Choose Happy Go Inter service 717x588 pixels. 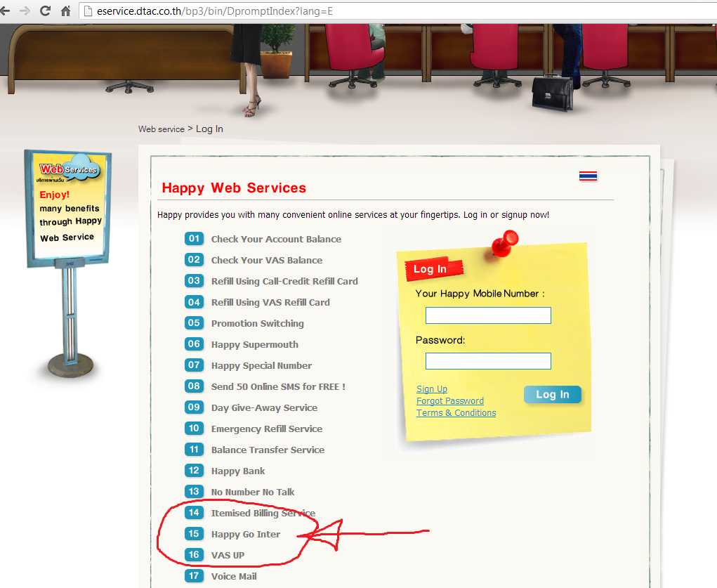[x=246, y=534]
